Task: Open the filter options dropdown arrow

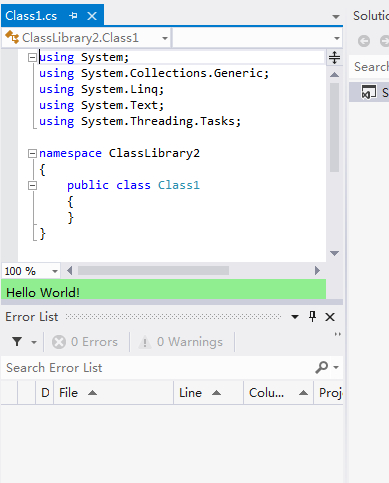Action: pos(34,342)
